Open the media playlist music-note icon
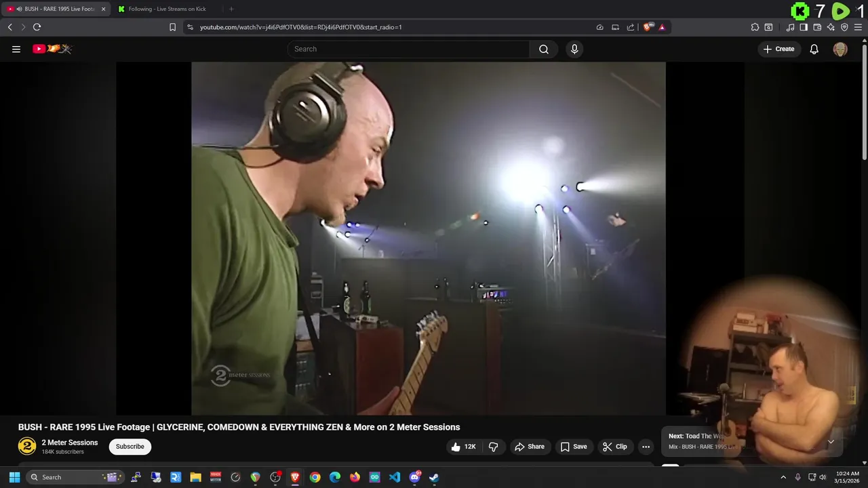 coord(790,27)
